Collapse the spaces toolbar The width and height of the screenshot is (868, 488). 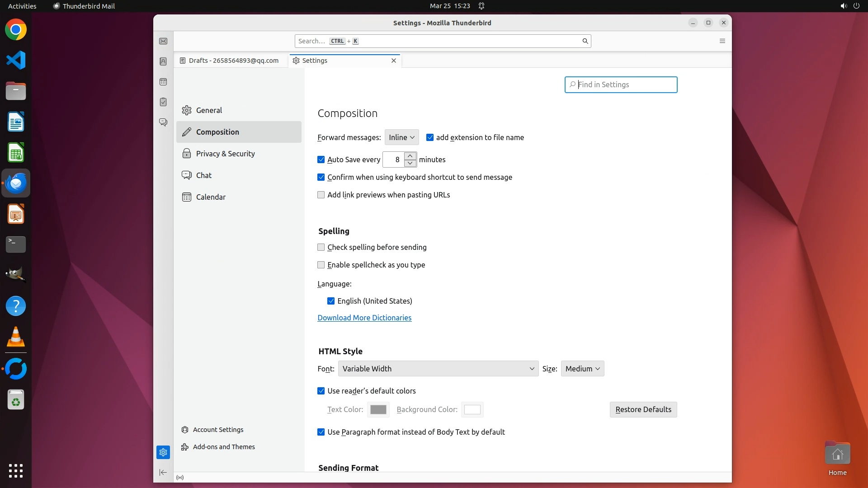tap(163, 473)
